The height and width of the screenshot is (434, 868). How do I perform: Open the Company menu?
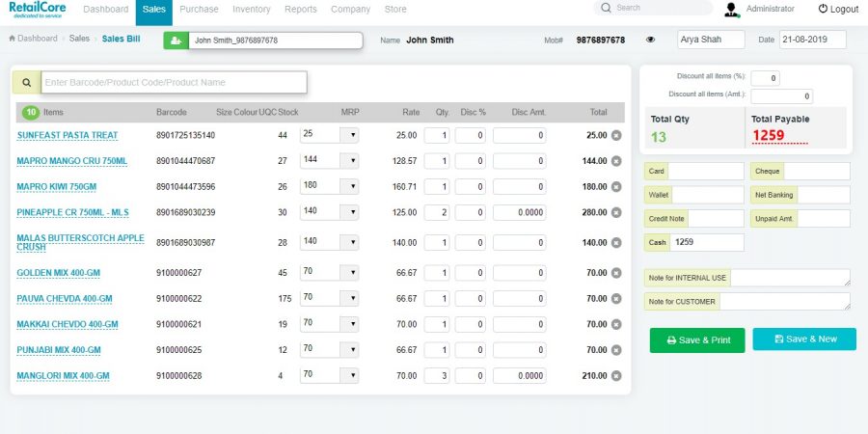point(350,10)
